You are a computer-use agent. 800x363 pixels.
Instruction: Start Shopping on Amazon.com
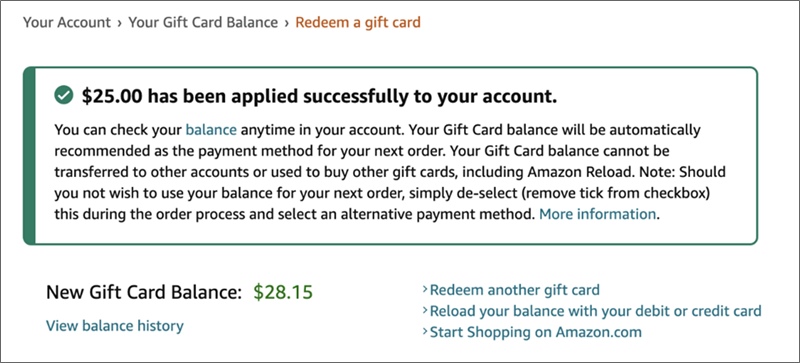click(x=536, y=332)
